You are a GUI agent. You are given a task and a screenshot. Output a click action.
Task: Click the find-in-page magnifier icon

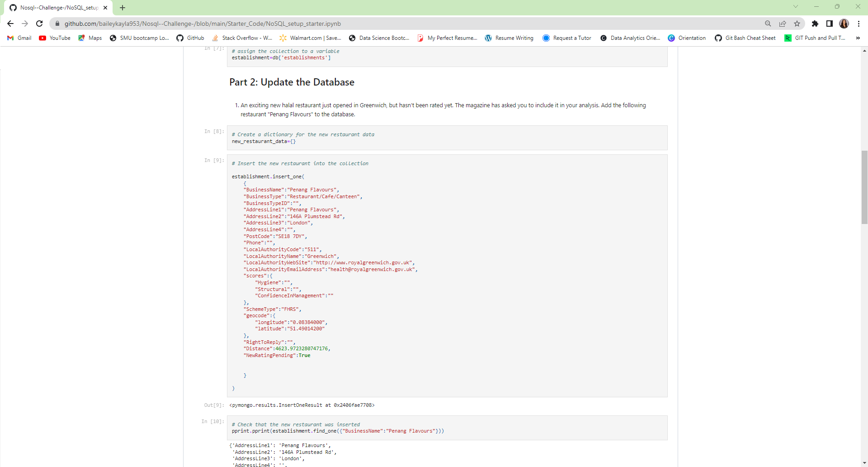pyautogui.click(x=768, y=24)
